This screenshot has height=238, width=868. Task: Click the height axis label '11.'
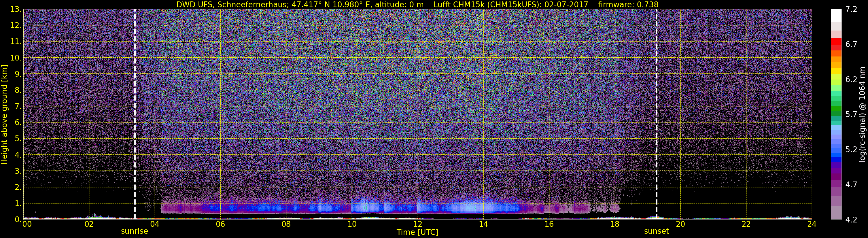coord(16,41)
